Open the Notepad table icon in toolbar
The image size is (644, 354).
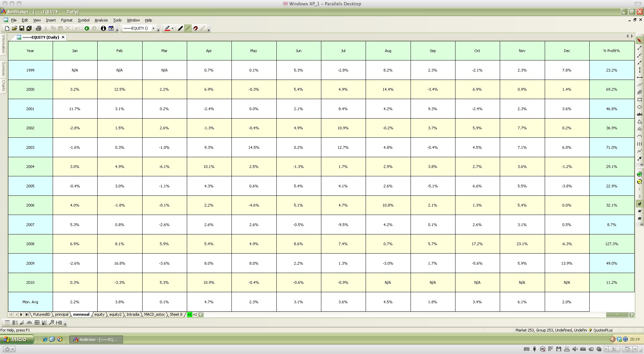tap(111, 29)
